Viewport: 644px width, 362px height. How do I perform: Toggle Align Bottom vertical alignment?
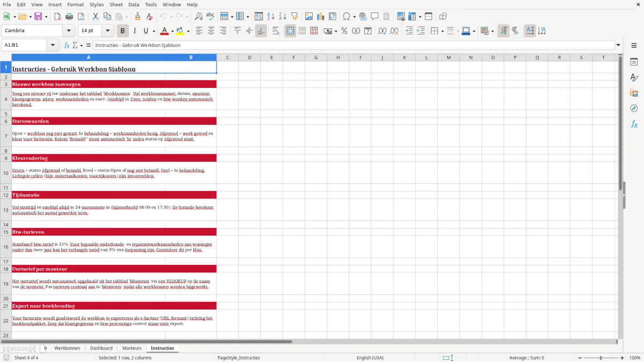click(261, 31)
